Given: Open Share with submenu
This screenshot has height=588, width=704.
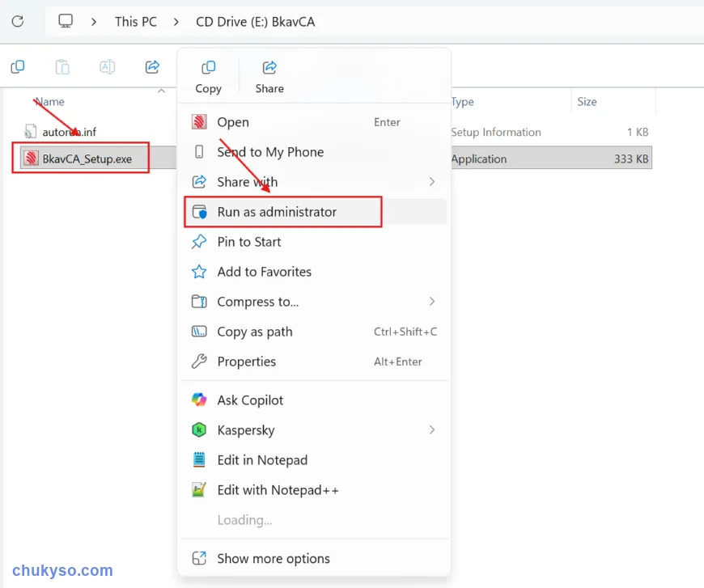Looking at the screenshot, I should [x=314, y=182].
